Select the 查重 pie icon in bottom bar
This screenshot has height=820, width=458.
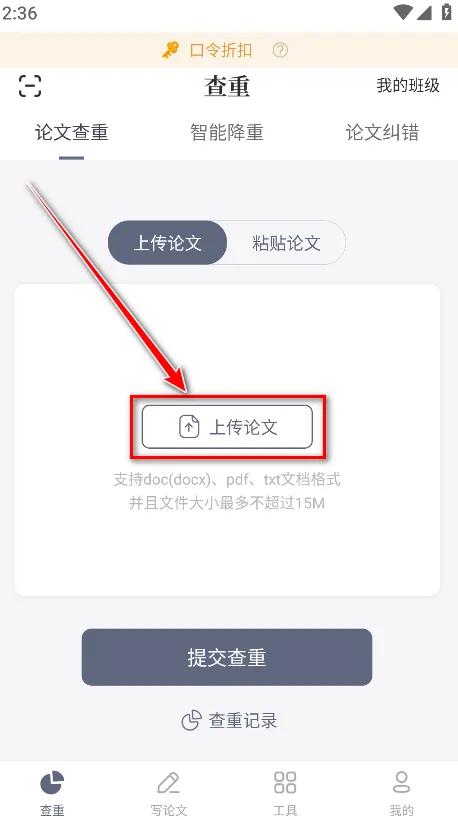click(x=52, y=783)
